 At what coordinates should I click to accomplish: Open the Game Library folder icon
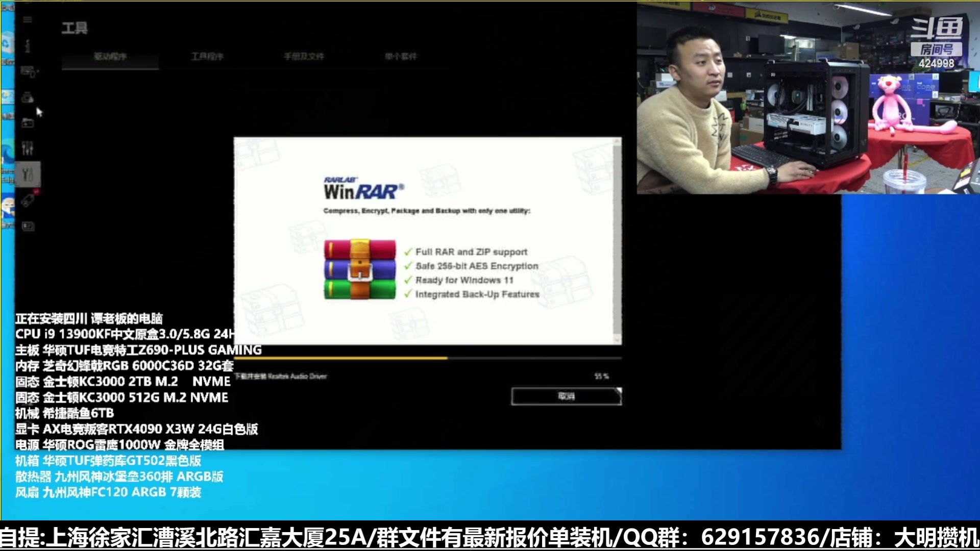(28, 123)
